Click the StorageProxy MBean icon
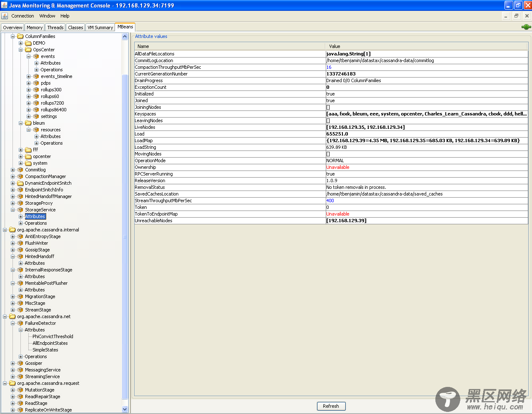Viewport: 532px width, 414px height. click(20, 203)
